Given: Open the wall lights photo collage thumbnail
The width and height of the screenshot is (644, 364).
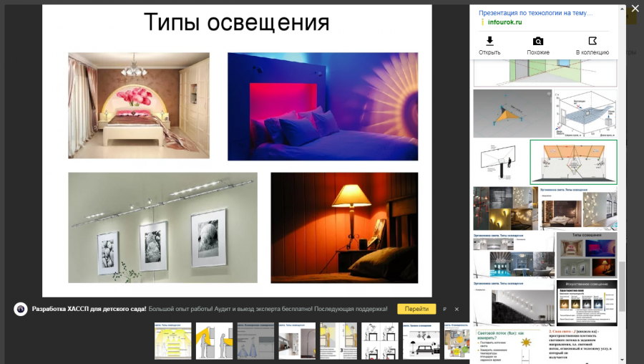Looking at the screenshot, I should (x=506, y=208).
